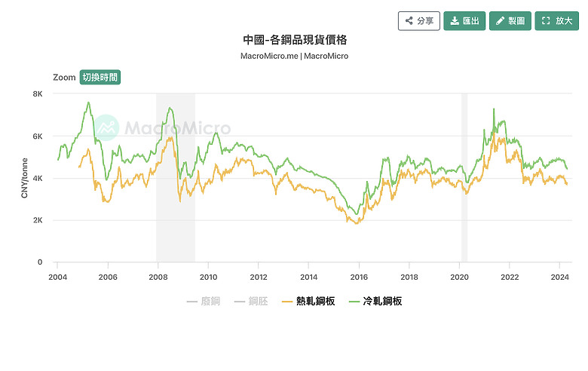Viewport: 588px width, 371px height.
Task: Click the 放大 enlarge button text
Action: [564, 21]
